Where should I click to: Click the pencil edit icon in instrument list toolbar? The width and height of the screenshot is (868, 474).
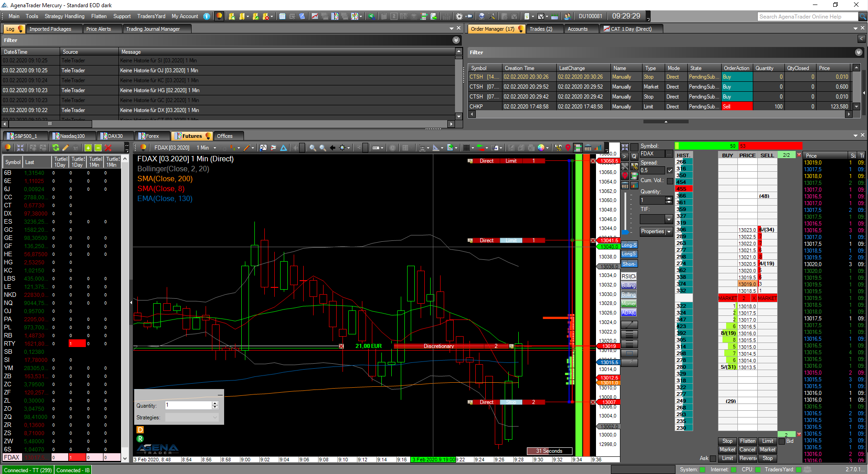[x=66, y=148]
